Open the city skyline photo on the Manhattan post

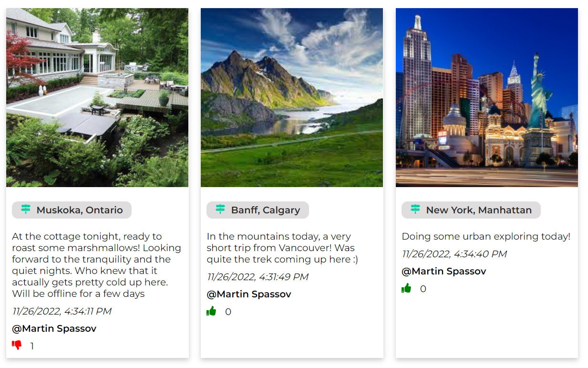(486, 97)
